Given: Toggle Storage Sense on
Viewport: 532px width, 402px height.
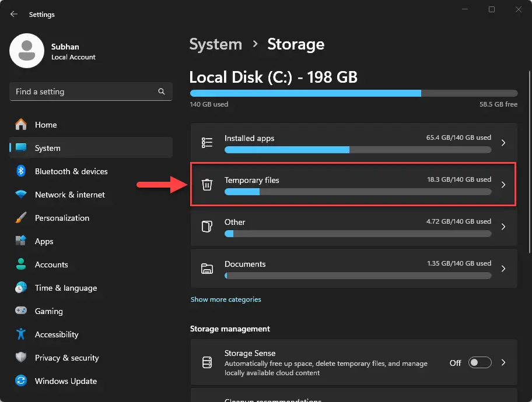Looking at the screenshot, I should 480,362.
